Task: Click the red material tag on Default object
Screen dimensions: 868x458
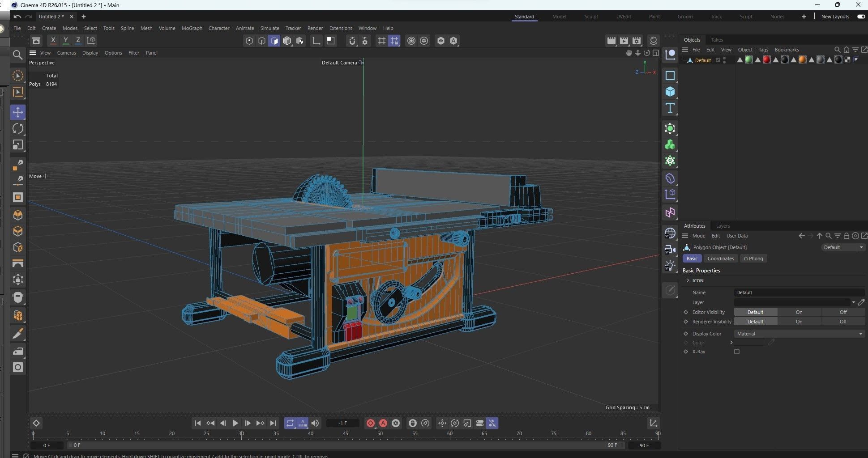Action: pos(766,60)
